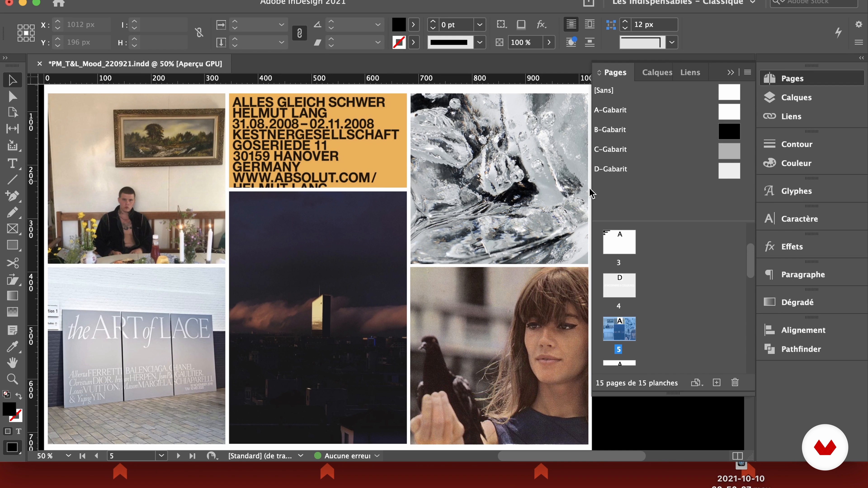Click the toolbox fill color swatch
The height and width of the screenshot is (488, 868).
9,409
